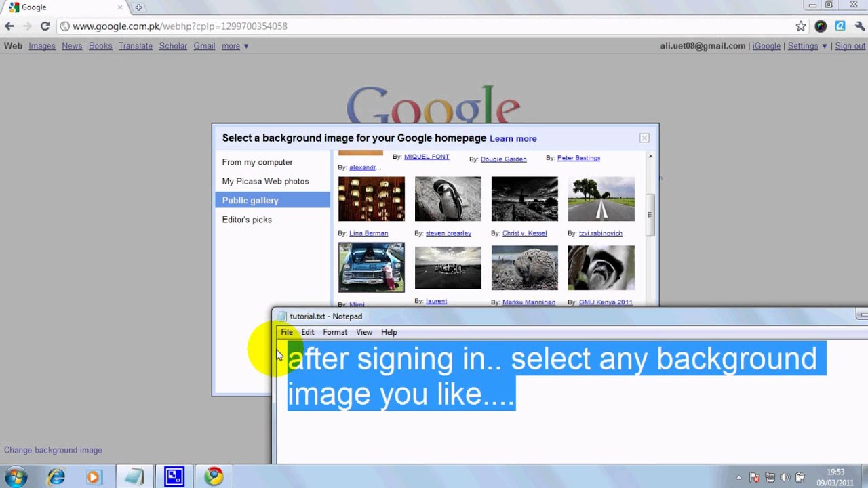Click Sign out link

[850, 46]
